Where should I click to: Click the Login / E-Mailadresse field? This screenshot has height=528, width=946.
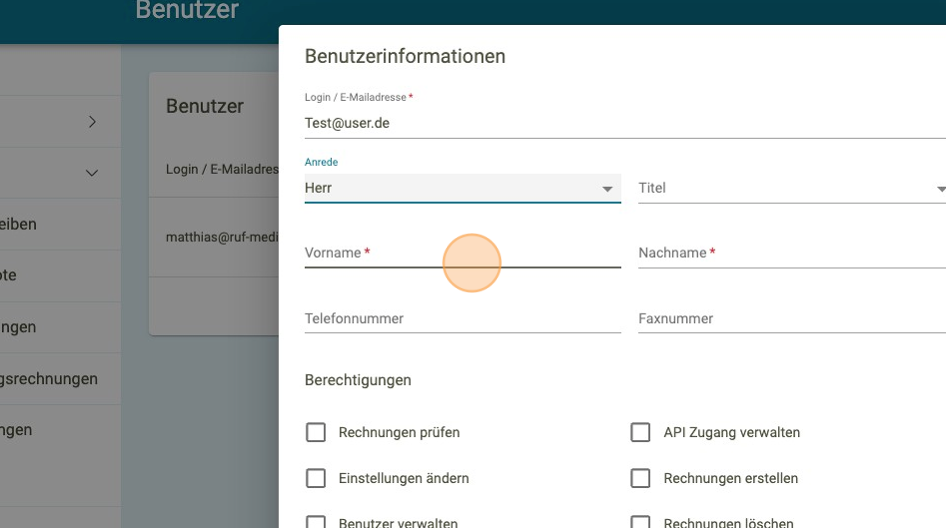pos(625,123)
